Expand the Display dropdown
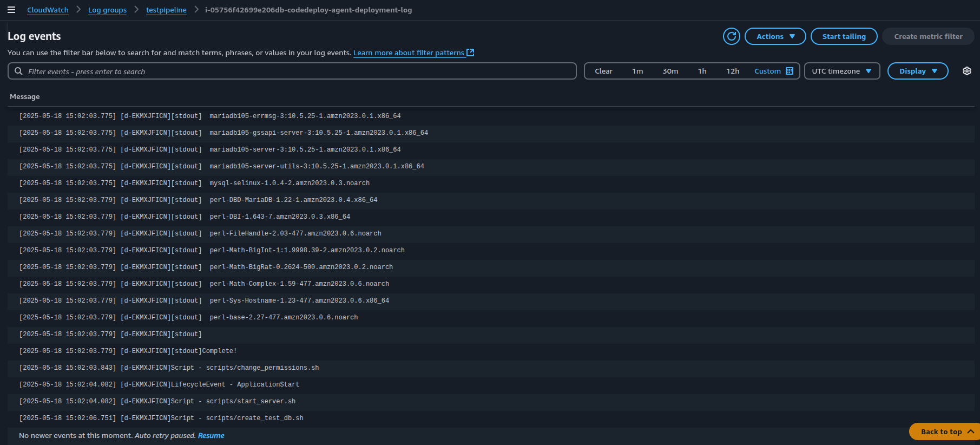 (x=918, y=71)
